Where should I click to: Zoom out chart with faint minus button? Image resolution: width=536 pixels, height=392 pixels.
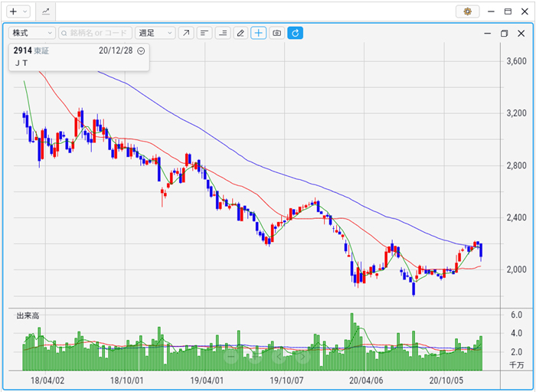(x=230, y=357)
